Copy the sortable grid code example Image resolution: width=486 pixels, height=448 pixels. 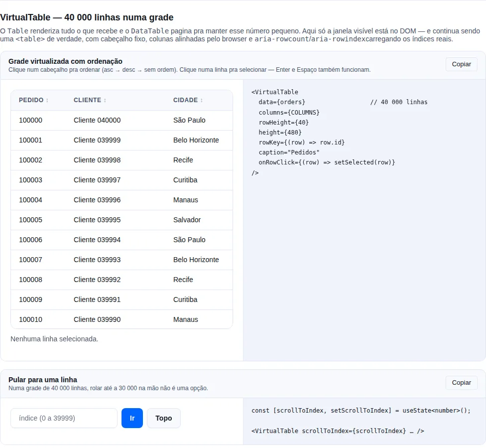point(461,64)
